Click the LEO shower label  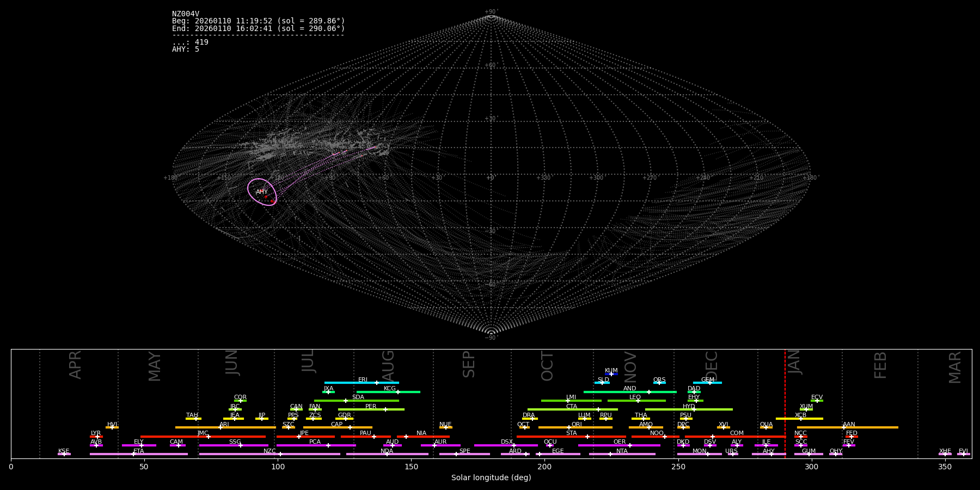635,397
